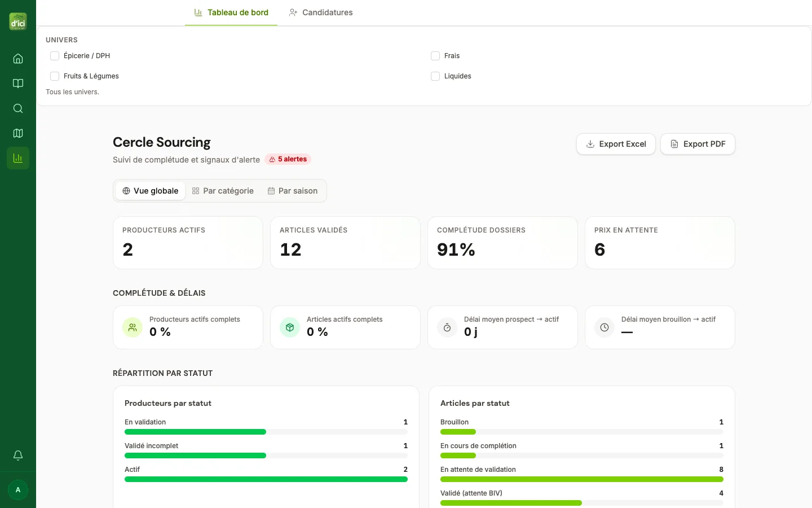Click the En cours de complétion progress bar

point(582,456)
